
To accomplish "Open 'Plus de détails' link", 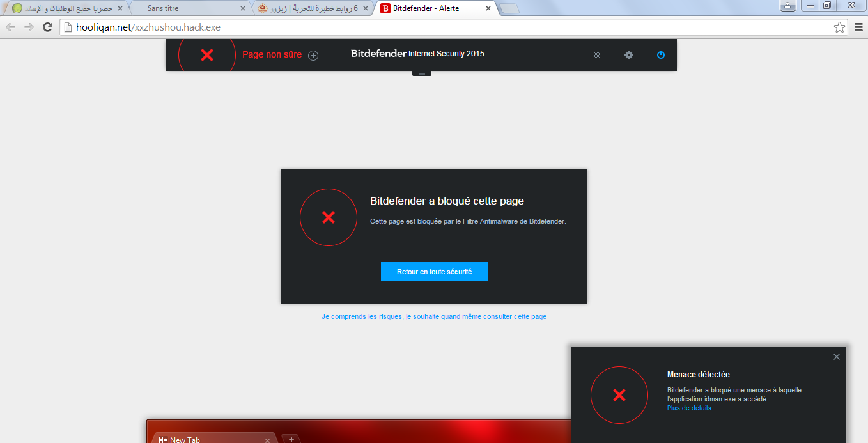I will tap(689, 408).
